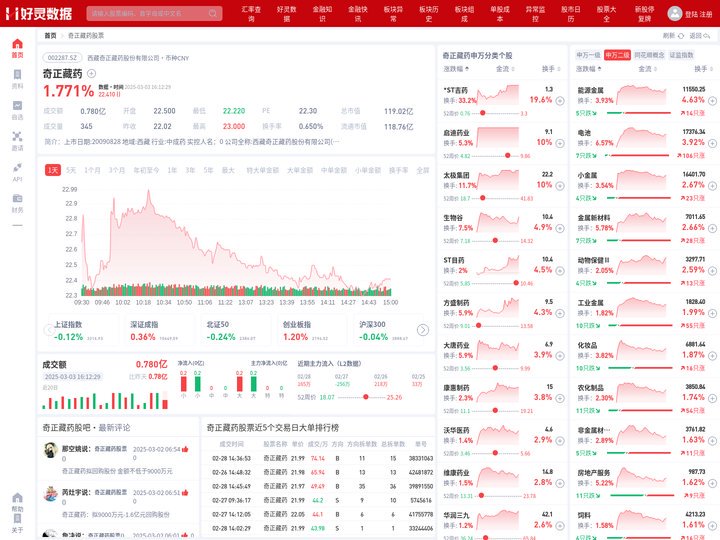
Task: Add 太极集团 with its plus icon
Action: point(560,186)
